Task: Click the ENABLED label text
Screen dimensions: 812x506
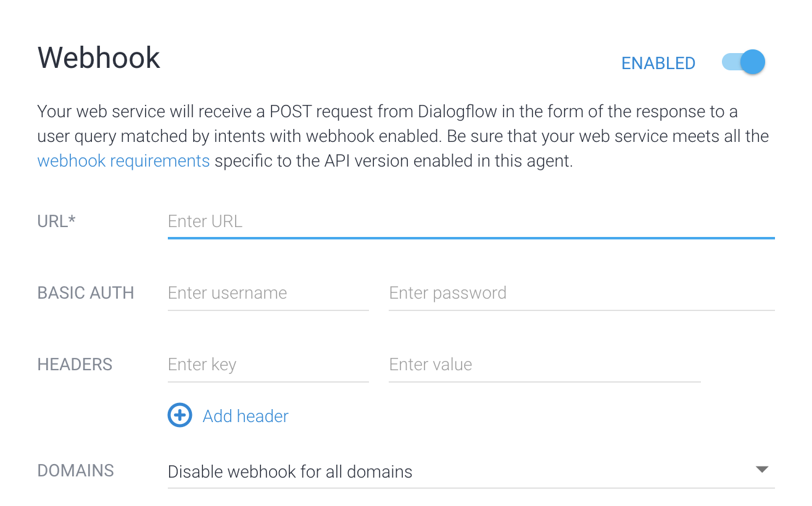Action: pos(658,63)
